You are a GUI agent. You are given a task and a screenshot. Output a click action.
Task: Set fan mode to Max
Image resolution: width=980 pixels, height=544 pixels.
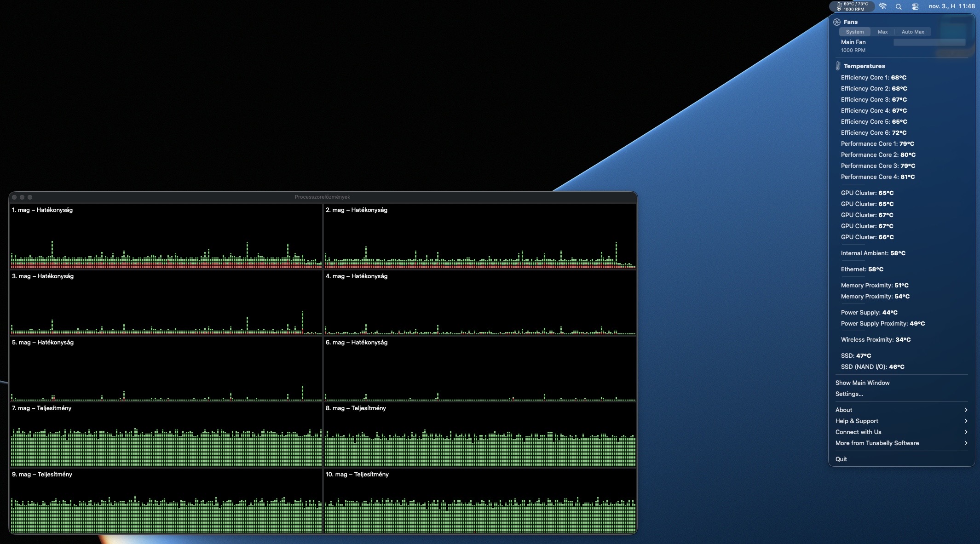[882, 32]
